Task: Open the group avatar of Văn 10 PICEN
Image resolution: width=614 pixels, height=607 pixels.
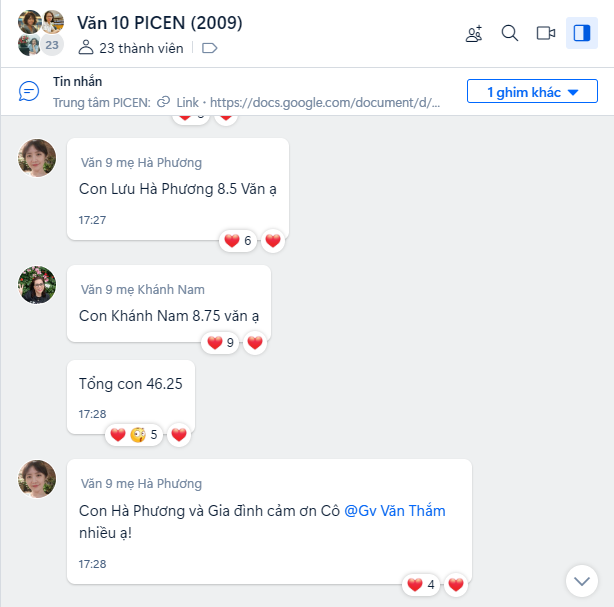Action: (x=41, y=33)
